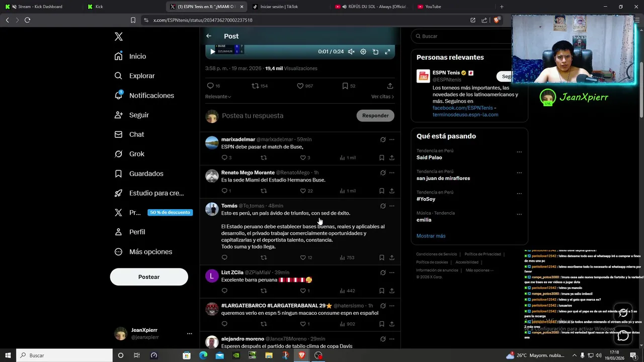Viewport: 644px width, 362px height.
Task: Open more options on marixadelmar's reply
Action: tap(392, 139)
